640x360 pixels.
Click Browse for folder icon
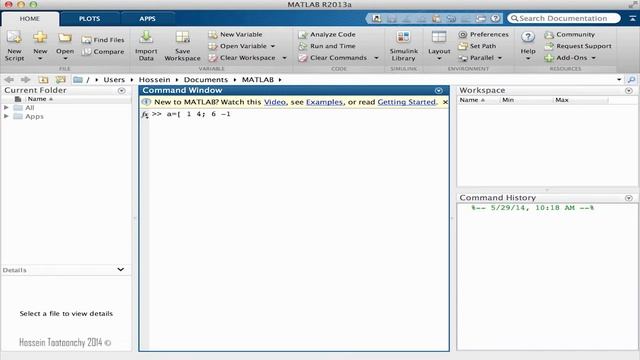pyautogui.click(x=61, y=80)
